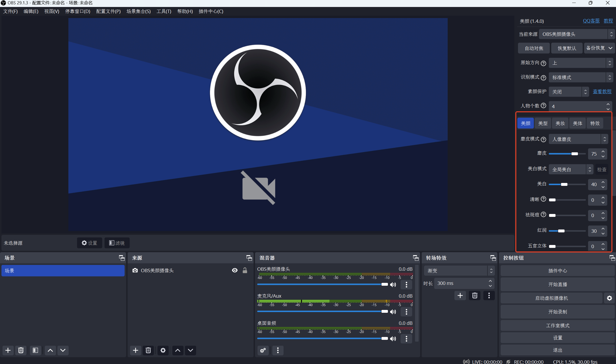Click the 开始录制 button
The image size is (616, 364).
click(557, 312)
